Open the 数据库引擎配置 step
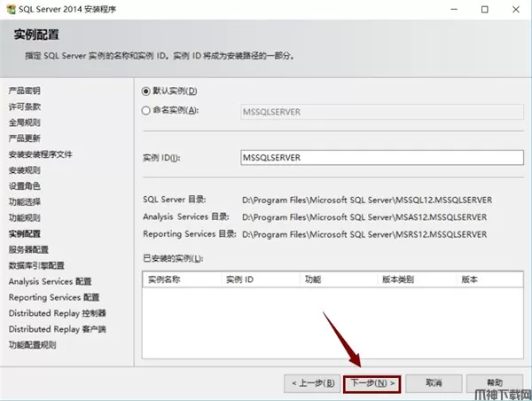Screen dimensions: 532x401 point(36,265)
